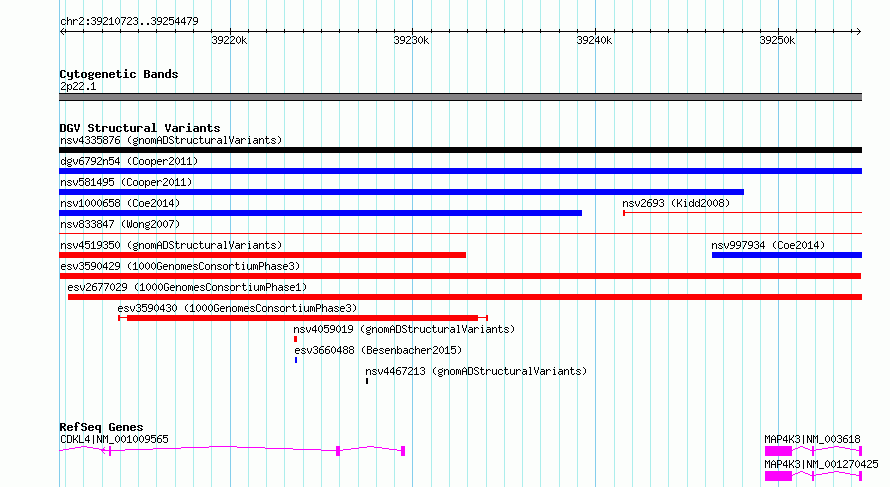Screen dimensions: 890x487
Task: Select nsv4519350 gnomAD variant label
Action: pyautogui.click(x=171, y=245)
